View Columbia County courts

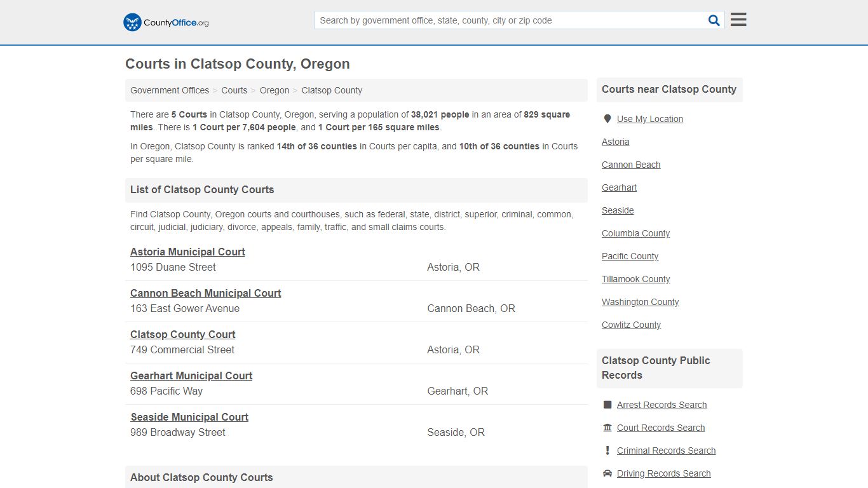coord(636,233)
